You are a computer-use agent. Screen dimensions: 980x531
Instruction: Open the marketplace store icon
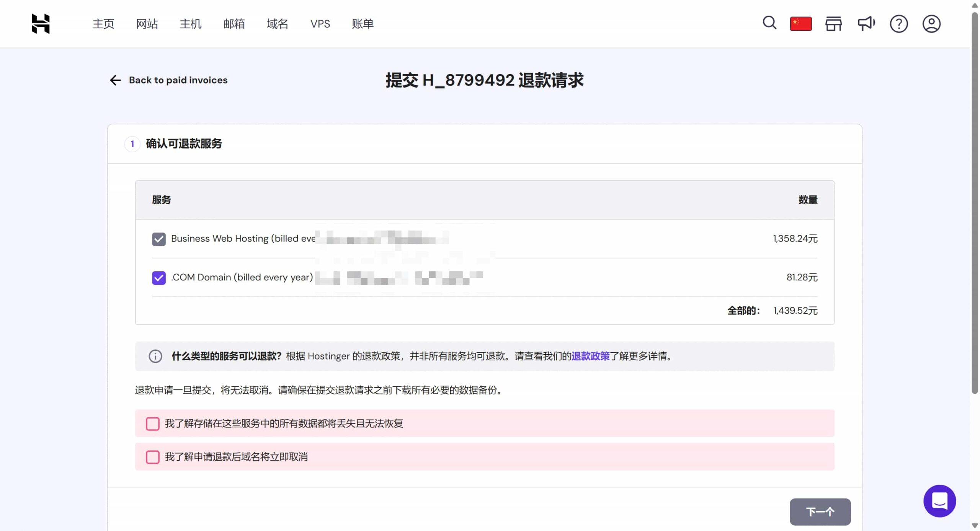coord(833,24)
